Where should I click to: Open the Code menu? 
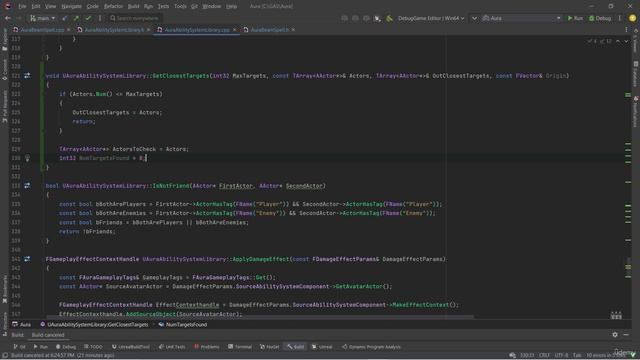coord(93,6)
